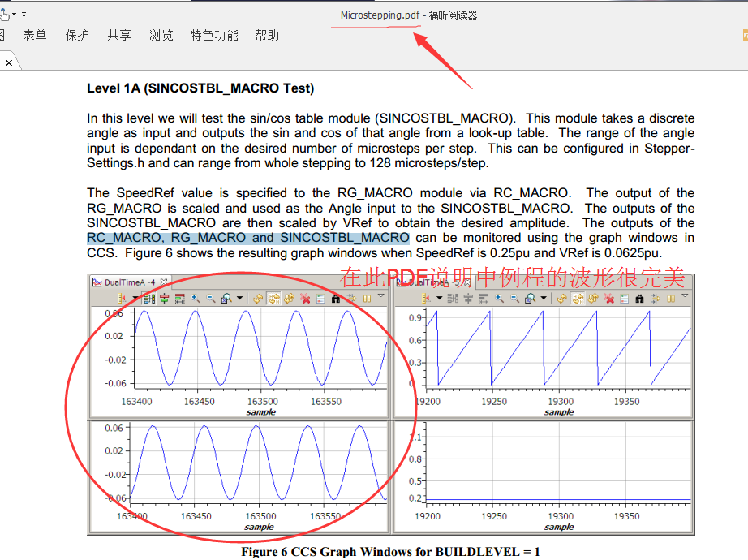Open view menu triangle in DualTimeA -5 toolbar
The image size is (748, 560).
[685, 296]
